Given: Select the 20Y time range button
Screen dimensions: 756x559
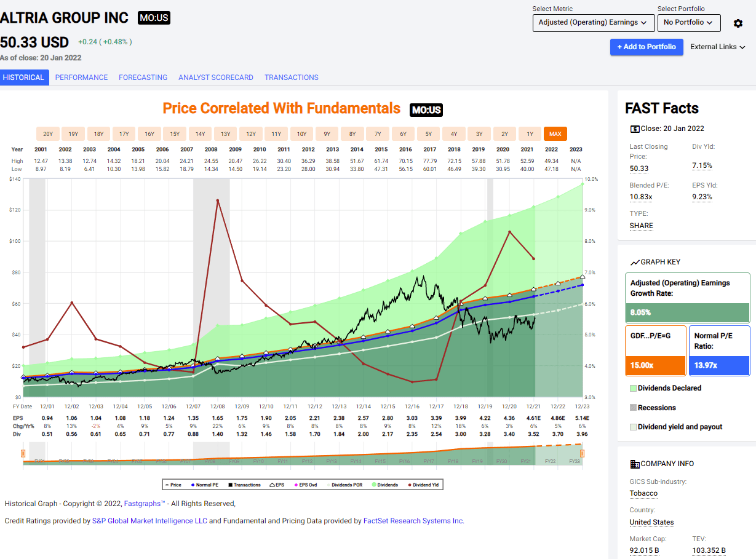Looking at the screenshot, I should pos(48,134).
